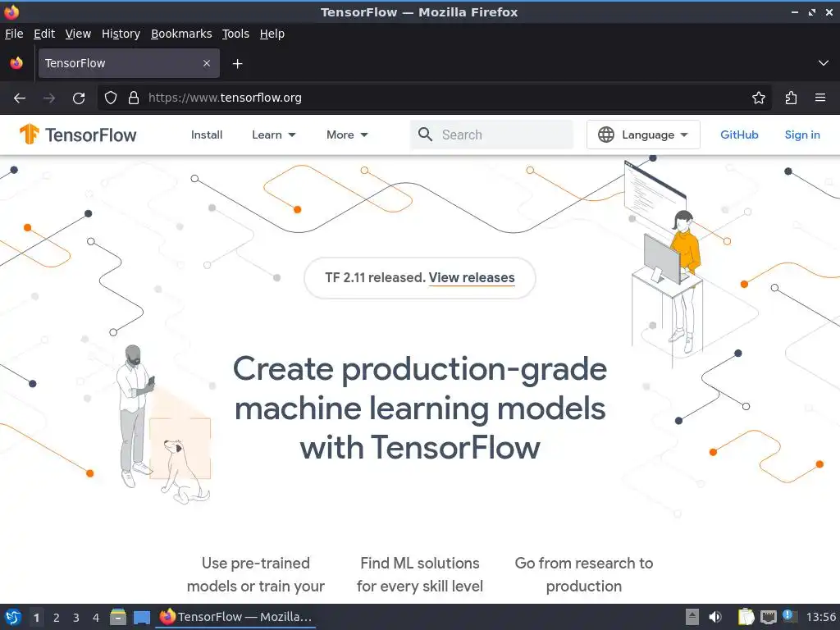Screen dimensions: 840x630
Task: Open the Help menu
Action: point(272,34)
